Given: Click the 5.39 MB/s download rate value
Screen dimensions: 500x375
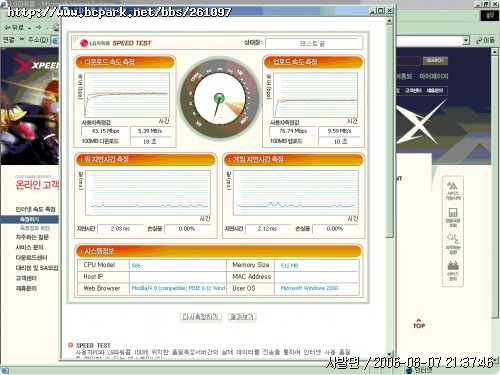Looking at the screenshot, I should [x=150, y=131].
